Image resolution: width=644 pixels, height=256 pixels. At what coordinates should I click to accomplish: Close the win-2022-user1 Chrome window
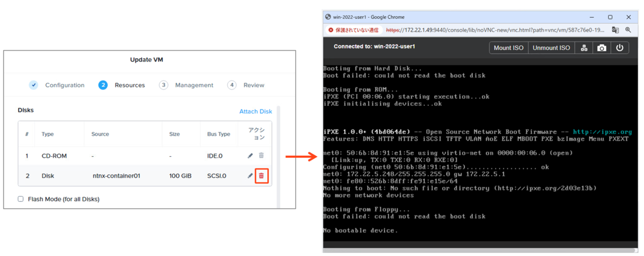click(628, 17)
